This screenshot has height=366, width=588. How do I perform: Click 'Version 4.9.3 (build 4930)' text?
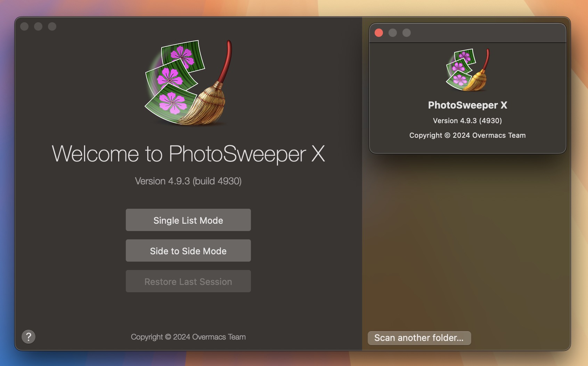pyautogui.click(x=188, y=181)
